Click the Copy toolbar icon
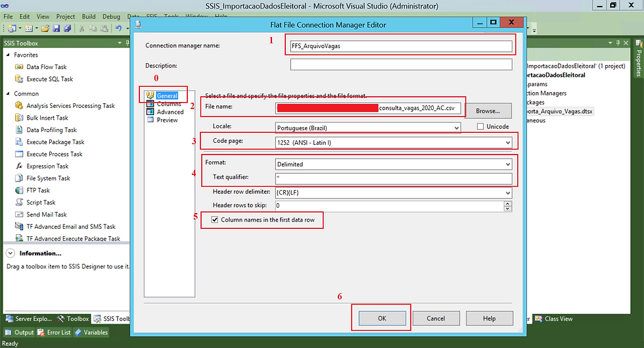The height and width of the screenshot is (348, 644). point(93,28)
